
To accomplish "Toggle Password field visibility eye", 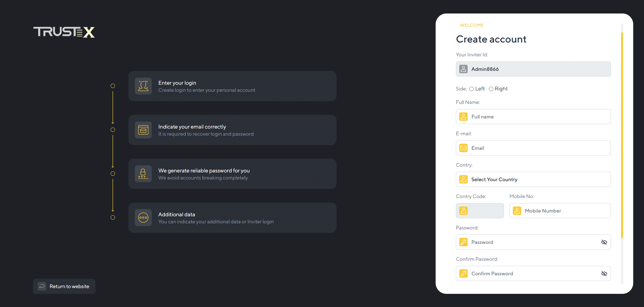I will click(604, 242).
